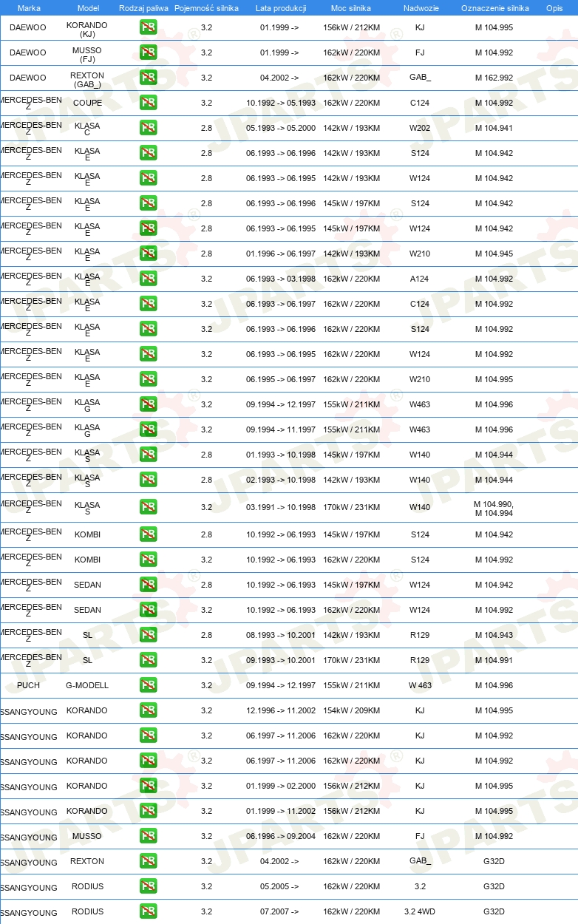Select the COUPE model cell
The width and height of the screenshot is (578, 924).
(87, 103)
